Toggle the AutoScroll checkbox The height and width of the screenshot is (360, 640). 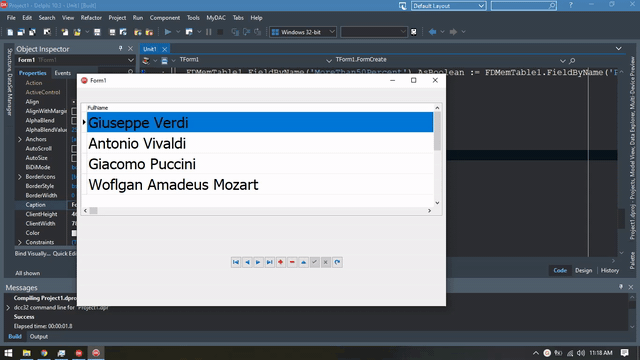(x=74, y=149)
